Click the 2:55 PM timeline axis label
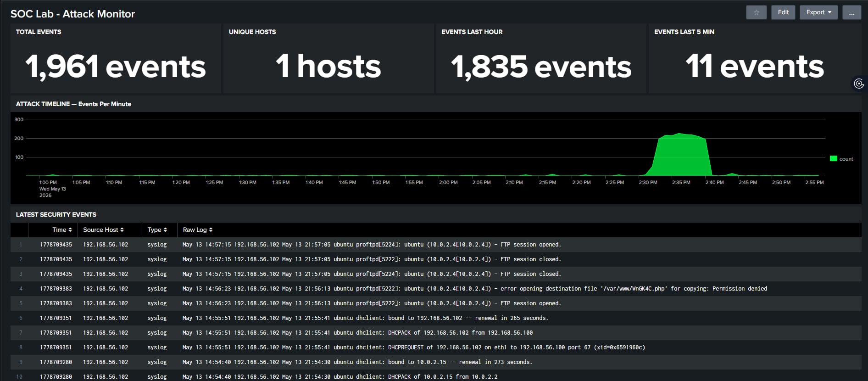The height and width of the screenshot is (381, 868). tap(814, 182)
